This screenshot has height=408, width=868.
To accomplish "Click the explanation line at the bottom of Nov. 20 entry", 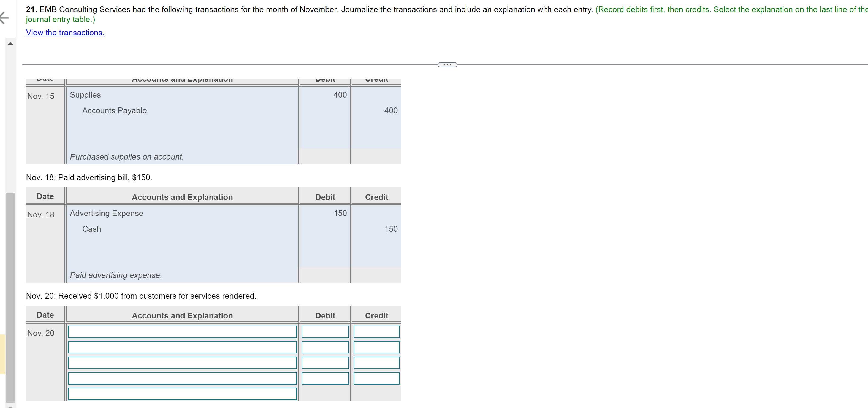I will 182,393.
